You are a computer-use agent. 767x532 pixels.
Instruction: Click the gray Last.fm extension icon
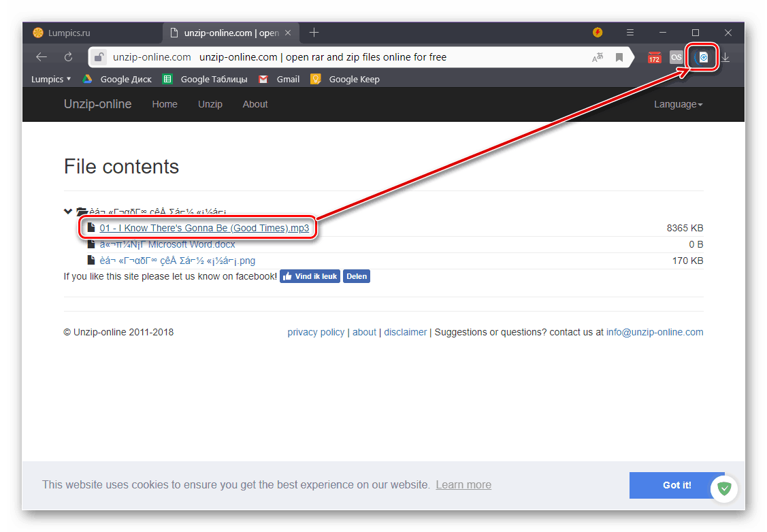point(676,57)
